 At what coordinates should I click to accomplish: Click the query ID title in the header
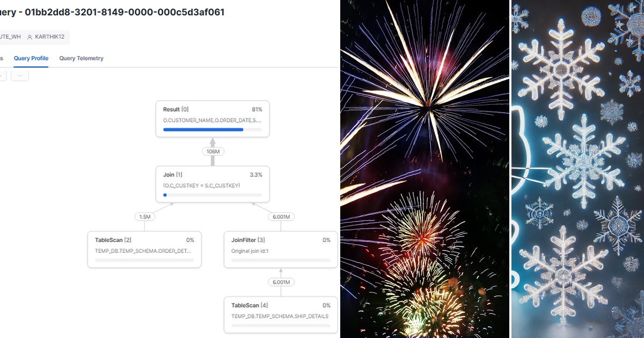pos(114,12)
